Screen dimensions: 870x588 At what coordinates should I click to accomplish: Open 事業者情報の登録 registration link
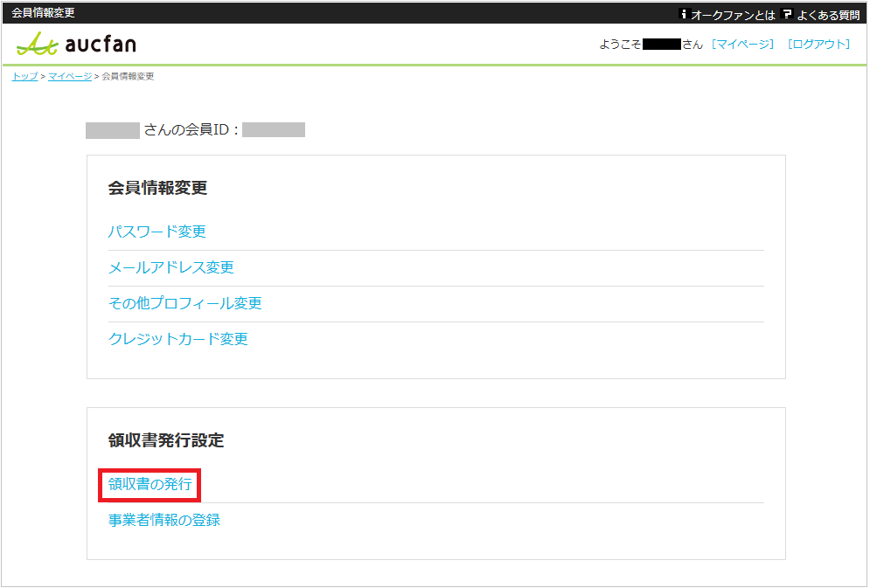164,520
